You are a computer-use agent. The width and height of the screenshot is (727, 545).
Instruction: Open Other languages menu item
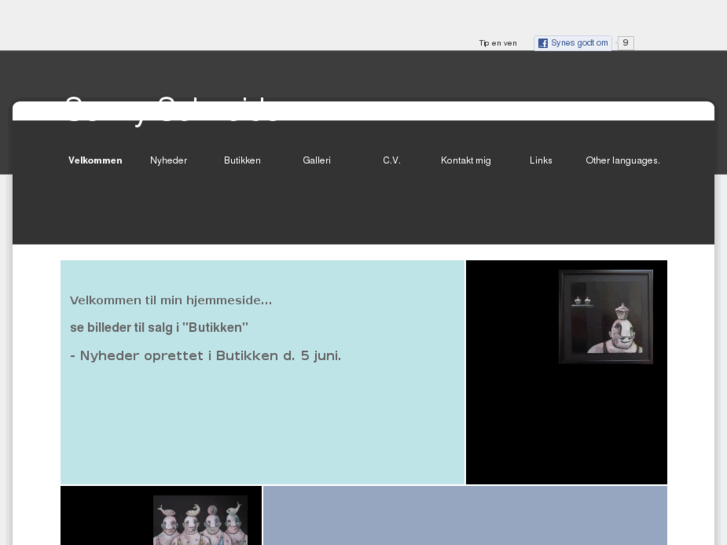click(x=623, y=160)
